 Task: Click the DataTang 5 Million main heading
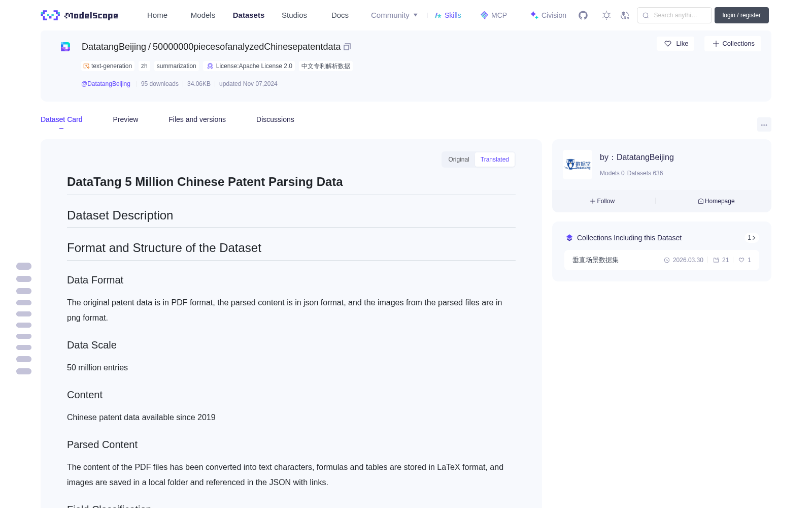pyautogui.click(x=205, y=182)
